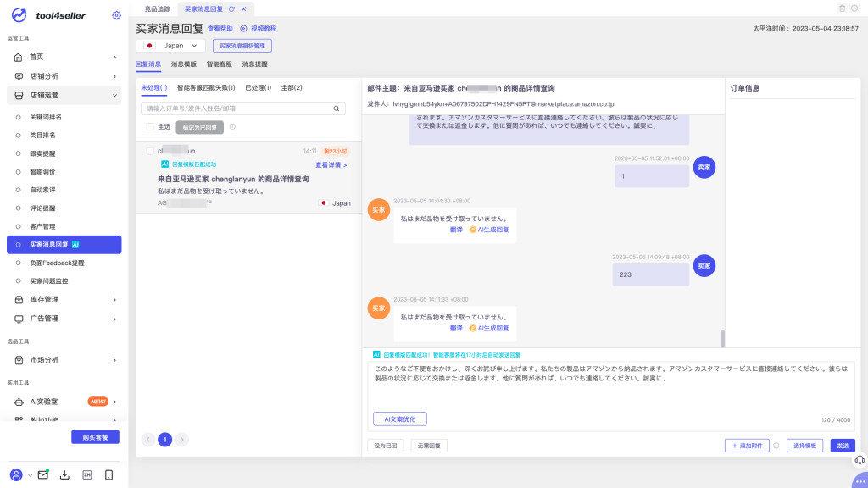This screenshot has width=868, height=488.
Task: Open 全部(2) filter tab
Action: point(292,87)
